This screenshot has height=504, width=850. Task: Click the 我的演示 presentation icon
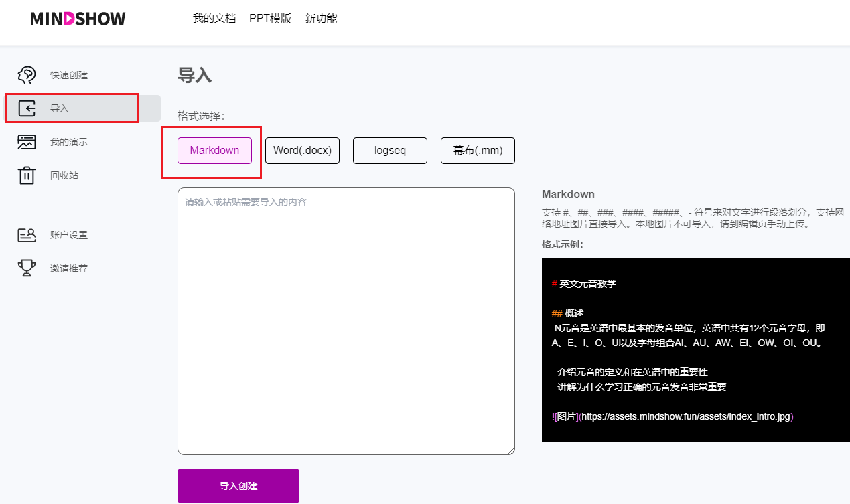tap(27, 142)
